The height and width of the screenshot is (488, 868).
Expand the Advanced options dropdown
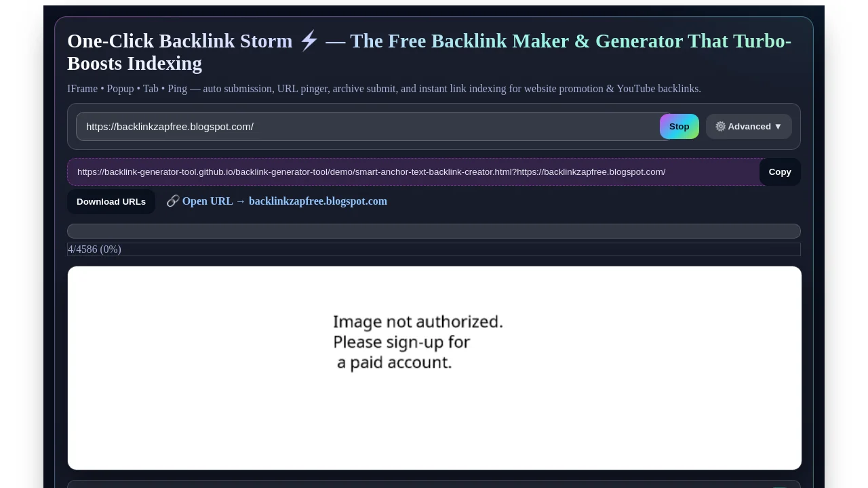[x=749, y=127]
